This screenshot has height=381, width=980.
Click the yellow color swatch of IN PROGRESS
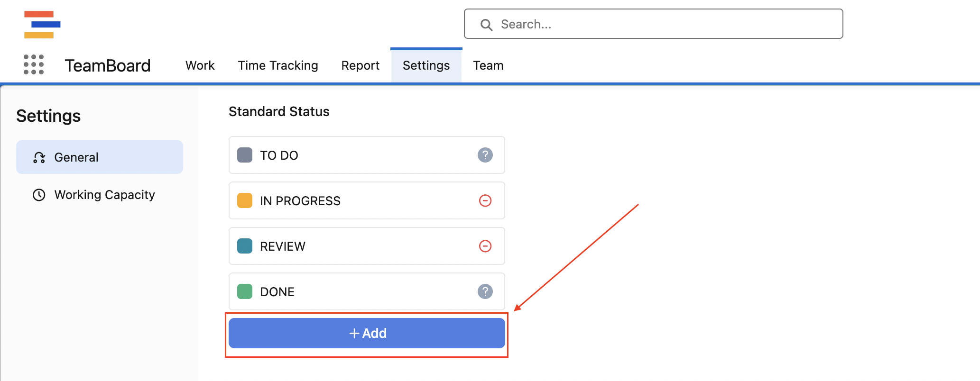[244, 200]
